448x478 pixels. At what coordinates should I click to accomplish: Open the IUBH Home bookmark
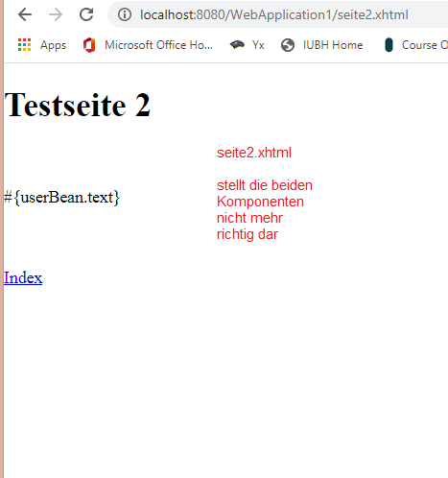pos(333,45)
